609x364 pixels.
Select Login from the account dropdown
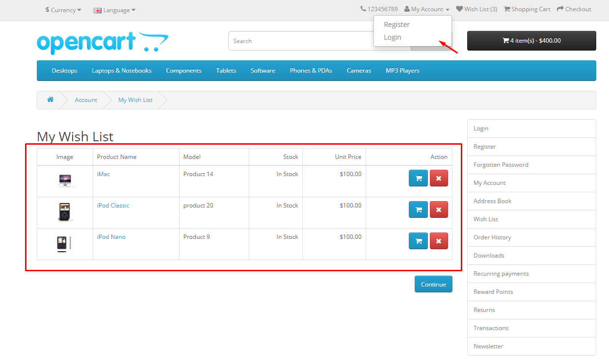393,37
